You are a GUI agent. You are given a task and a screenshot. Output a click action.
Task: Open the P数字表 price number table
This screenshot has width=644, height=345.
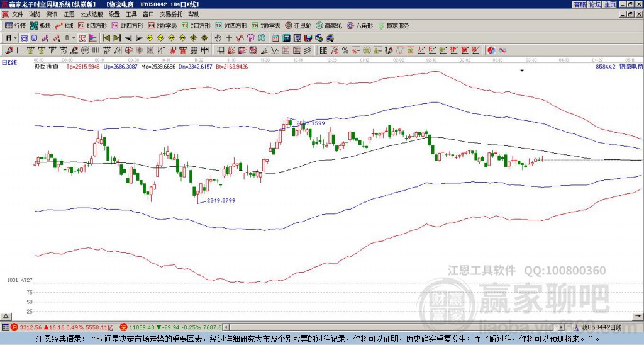pos(162,25)
